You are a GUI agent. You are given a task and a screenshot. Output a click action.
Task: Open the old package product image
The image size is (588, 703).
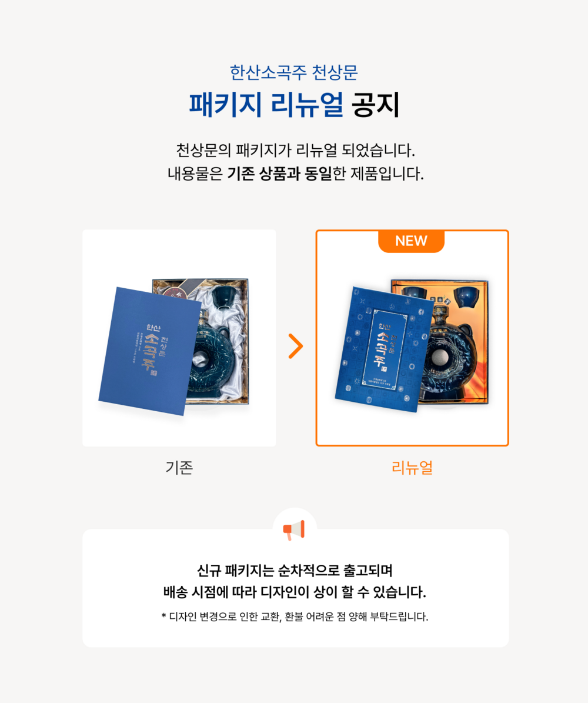click(x=179, y=338)
